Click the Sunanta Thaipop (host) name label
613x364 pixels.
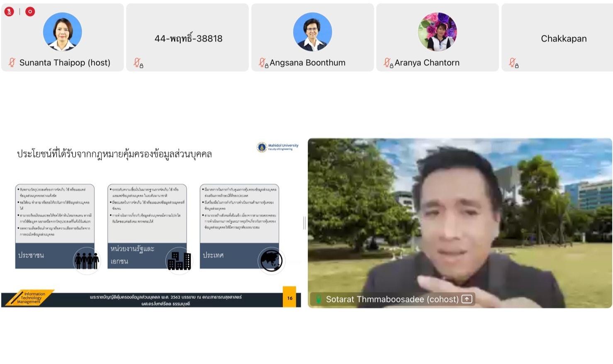65,63
